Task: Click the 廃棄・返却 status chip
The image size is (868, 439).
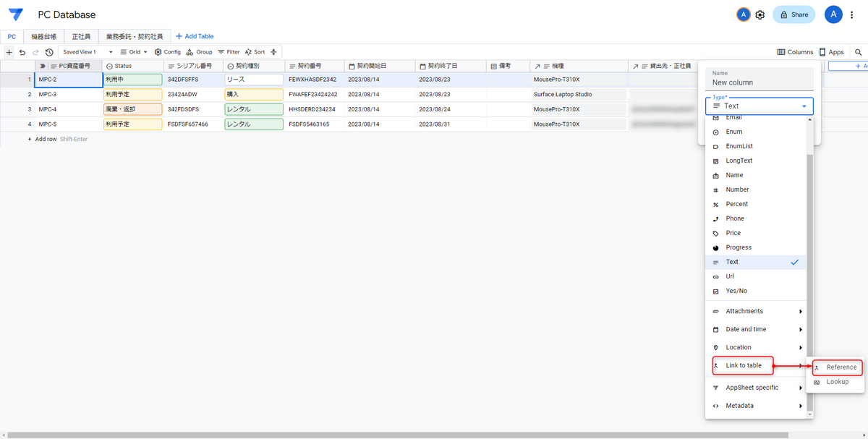Action: pyautogui.click(x=133, y=109)
